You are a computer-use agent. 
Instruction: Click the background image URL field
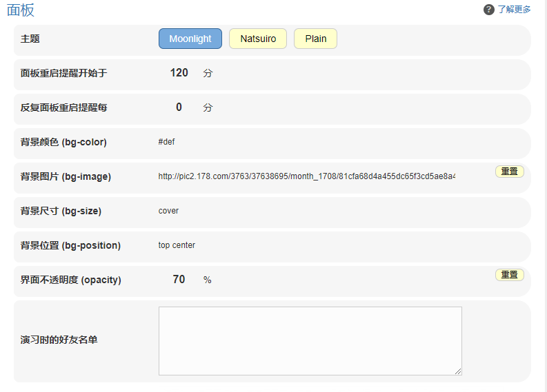tap(306, 176)
